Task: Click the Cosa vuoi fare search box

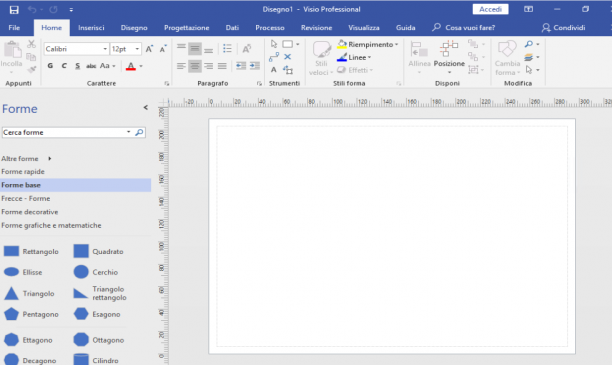Action: [464, 28]
